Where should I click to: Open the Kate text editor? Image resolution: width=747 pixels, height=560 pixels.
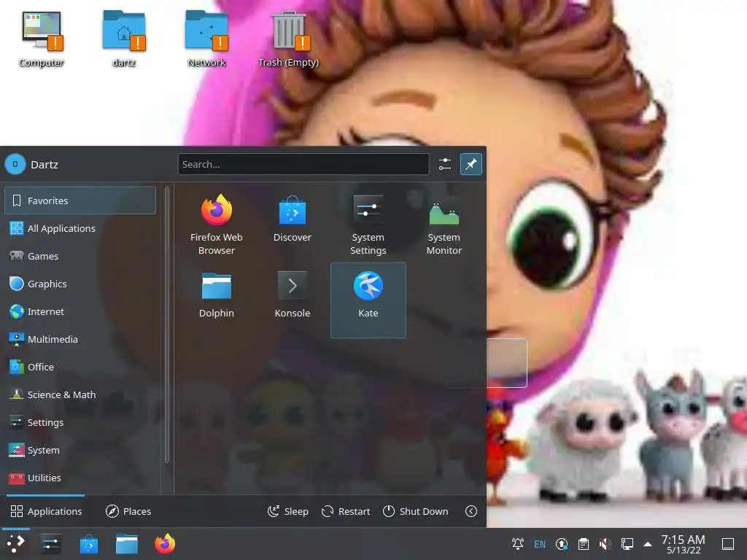(368, 300)
